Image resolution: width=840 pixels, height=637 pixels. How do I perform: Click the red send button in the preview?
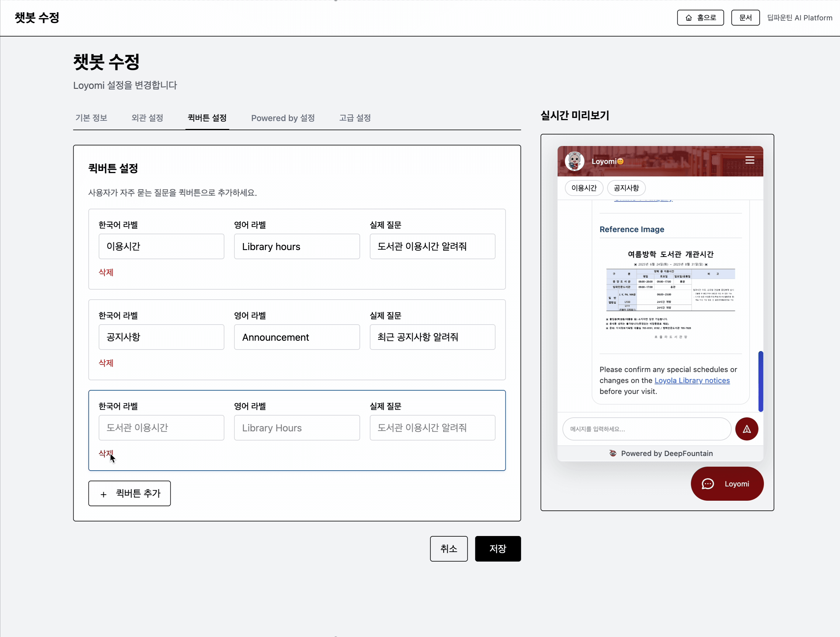747,429
